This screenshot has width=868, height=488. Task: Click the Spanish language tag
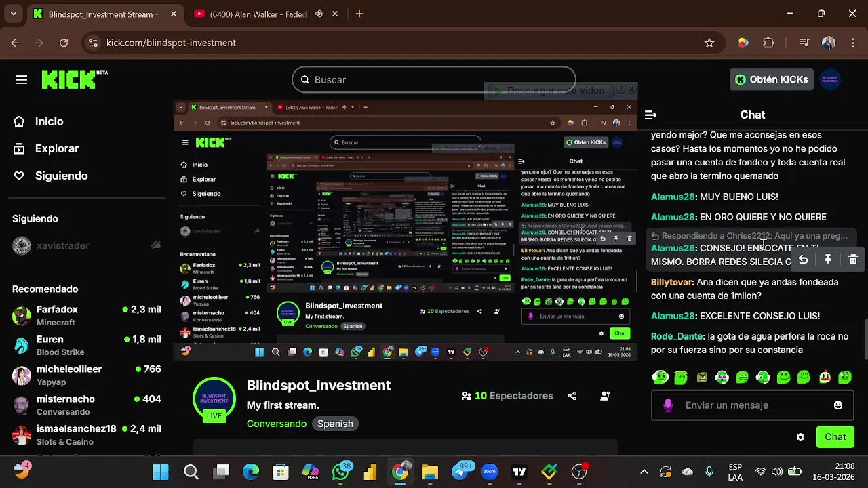335,424
